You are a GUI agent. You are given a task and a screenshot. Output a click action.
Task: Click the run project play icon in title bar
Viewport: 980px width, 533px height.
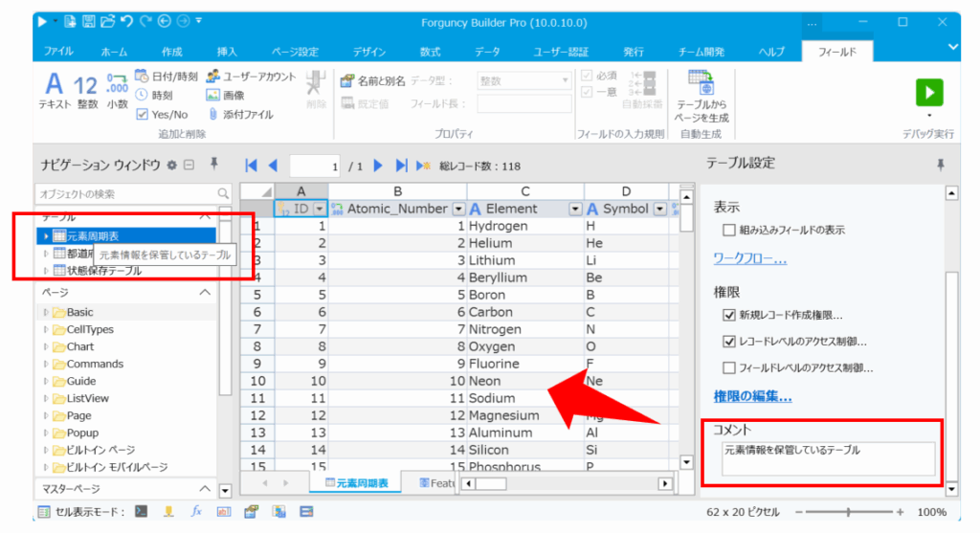[x=42, y=22]
